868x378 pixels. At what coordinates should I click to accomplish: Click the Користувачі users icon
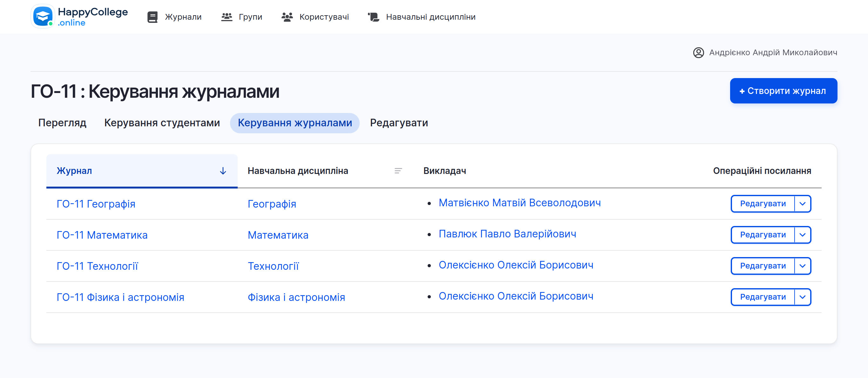(x=287, y=17)
